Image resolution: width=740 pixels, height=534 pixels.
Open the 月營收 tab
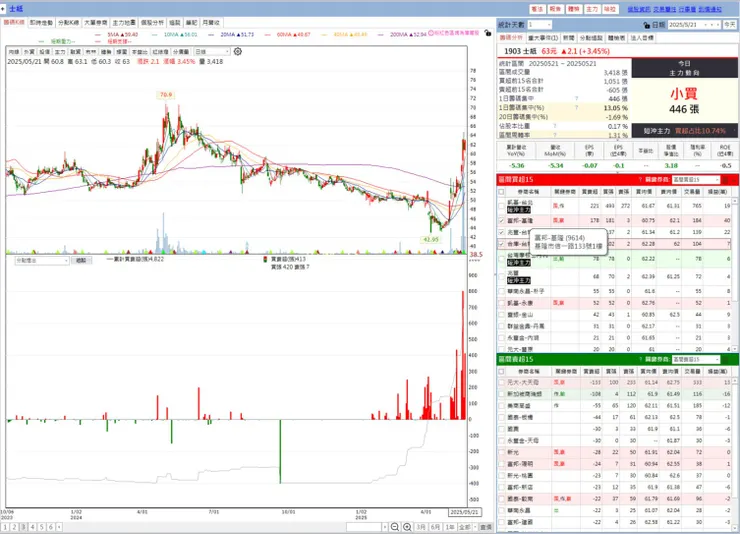pyautogui.click(x=211, y=23)
